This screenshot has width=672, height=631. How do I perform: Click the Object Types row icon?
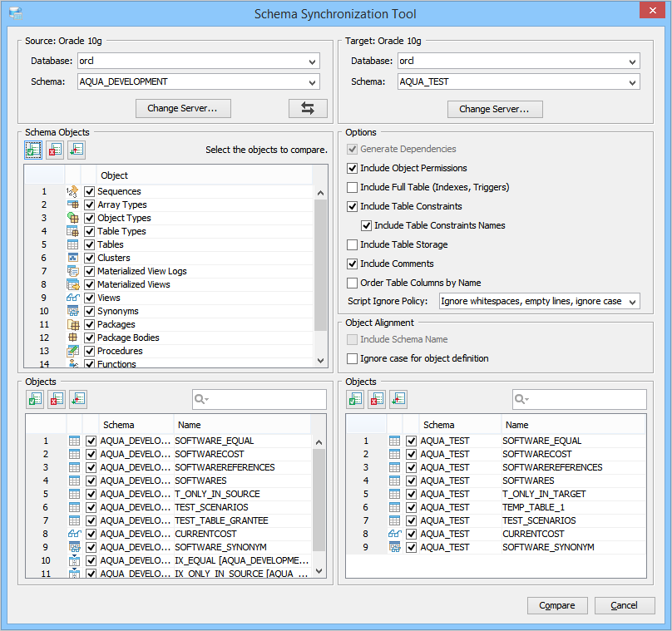pos(73,218)
